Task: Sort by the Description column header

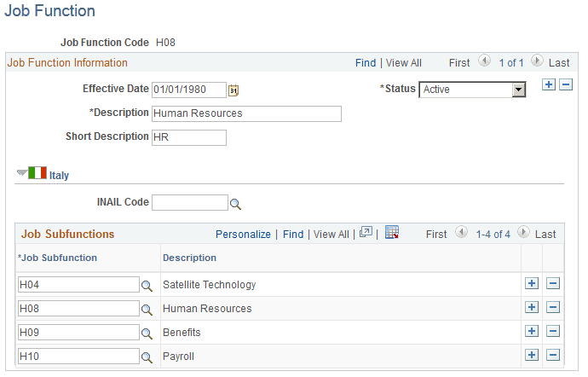Action: (x=189, y=258)
